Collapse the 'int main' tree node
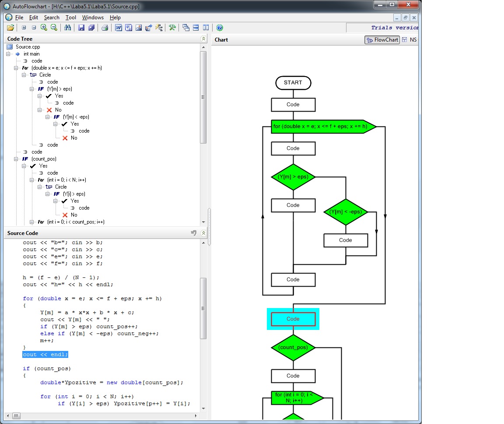 point(9,54)
